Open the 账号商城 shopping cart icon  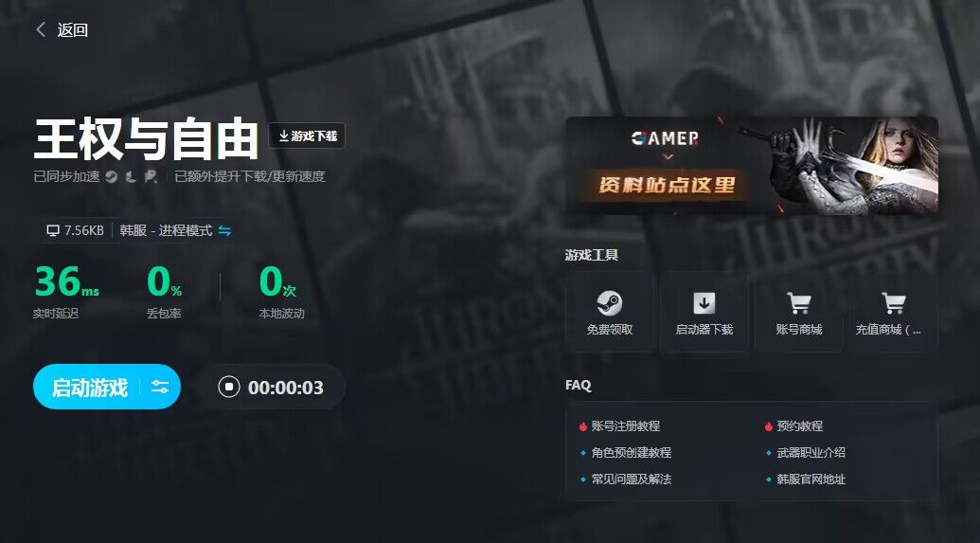tap(799, 303)
